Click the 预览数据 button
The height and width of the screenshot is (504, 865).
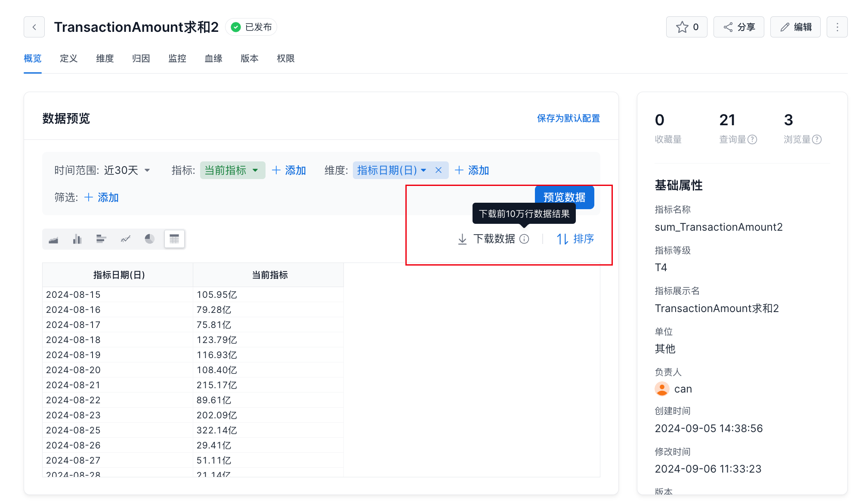point(564,197)
